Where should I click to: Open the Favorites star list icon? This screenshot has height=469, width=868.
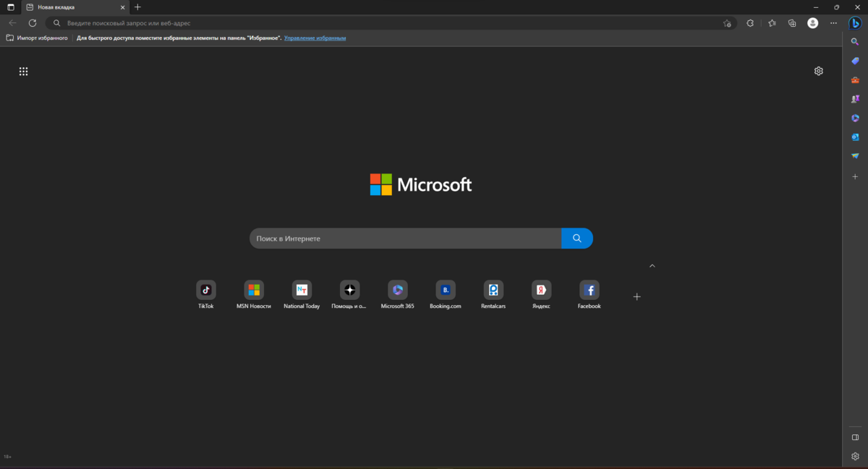tap(771, 22)
